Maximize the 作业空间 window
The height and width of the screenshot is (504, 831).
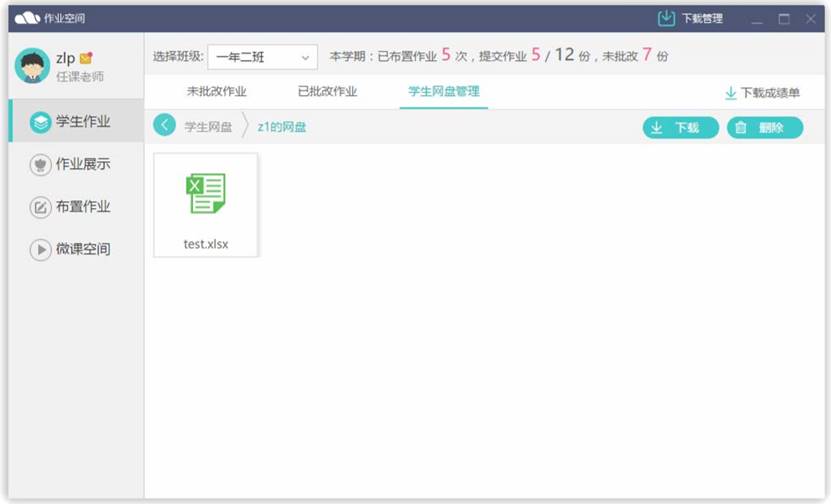(784, 20)
